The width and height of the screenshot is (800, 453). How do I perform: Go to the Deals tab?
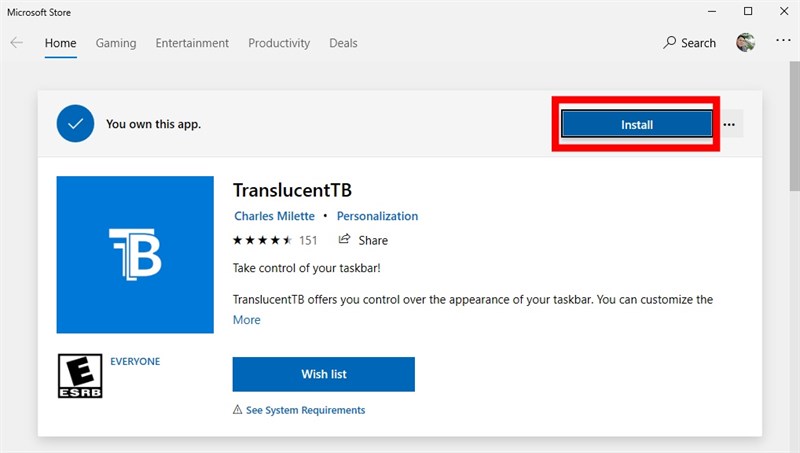click(343, 43)
